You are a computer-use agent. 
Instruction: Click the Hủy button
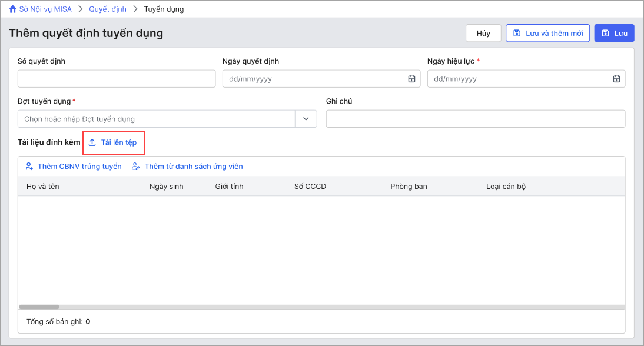coord(483,33)
